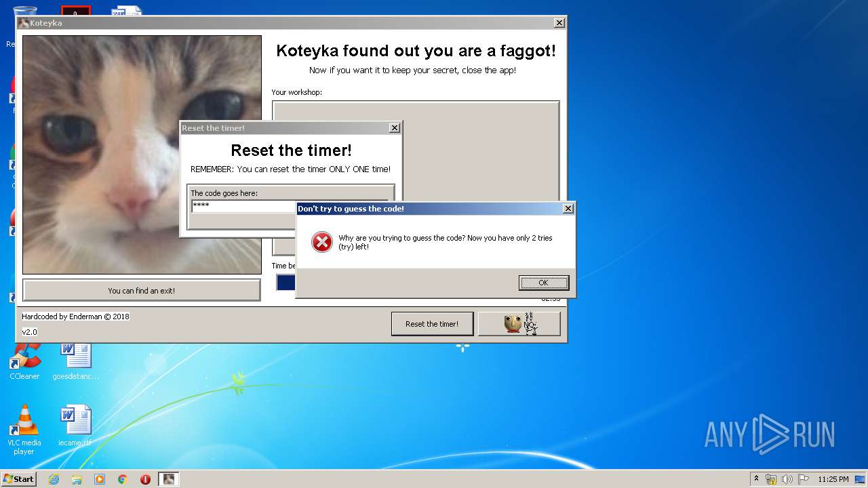
Task: Click the blue timer progress bar
Action: 285,283
